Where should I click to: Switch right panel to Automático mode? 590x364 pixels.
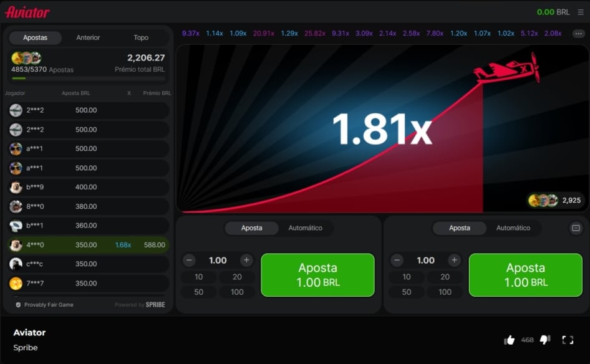513,228
